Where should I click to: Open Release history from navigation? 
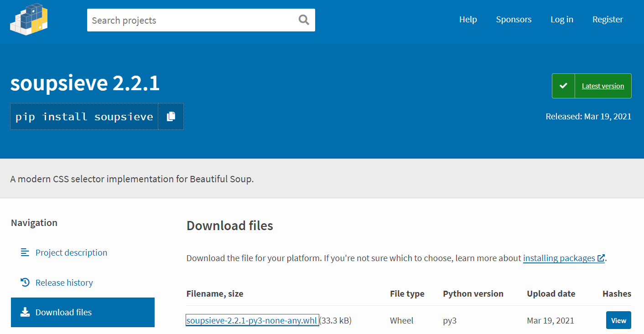tap(64, 282)
